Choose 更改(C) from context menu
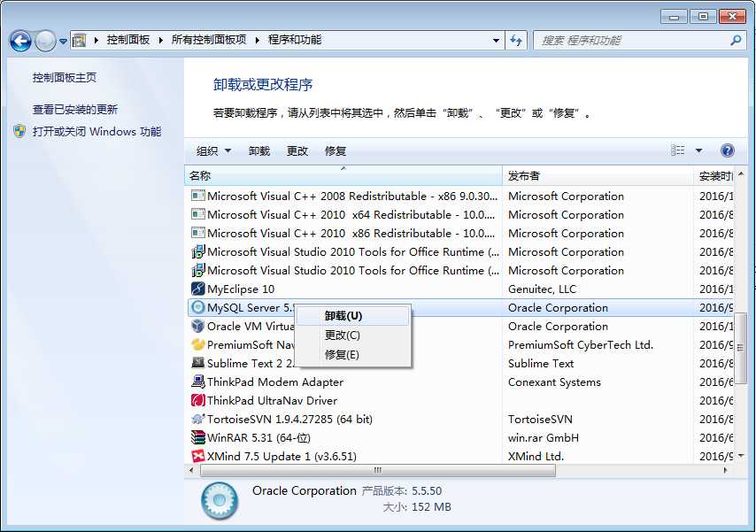 click(352, 335)
